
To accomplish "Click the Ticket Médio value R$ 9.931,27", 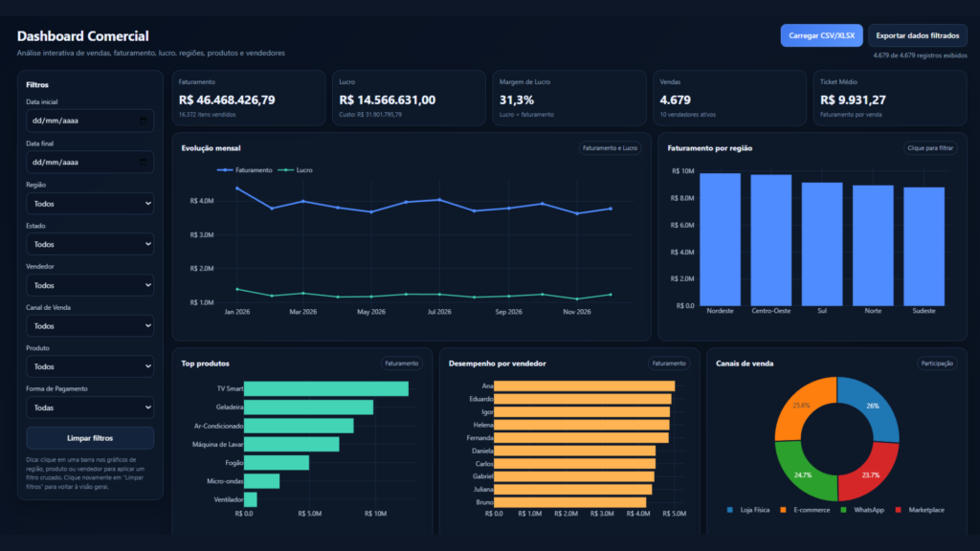I will pos(853,99).
